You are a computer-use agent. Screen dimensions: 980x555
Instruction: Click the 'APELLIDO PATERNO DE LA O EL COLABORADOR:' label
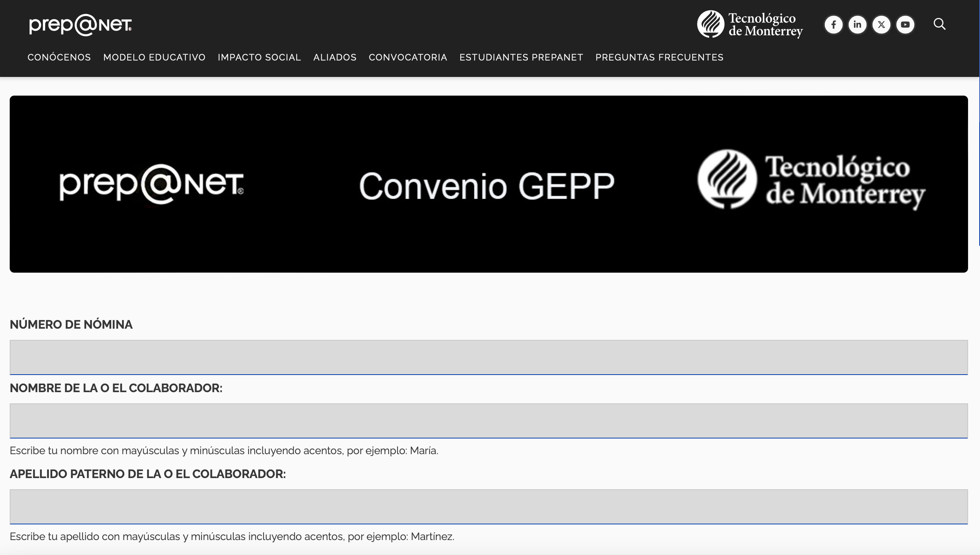[148, 474]
